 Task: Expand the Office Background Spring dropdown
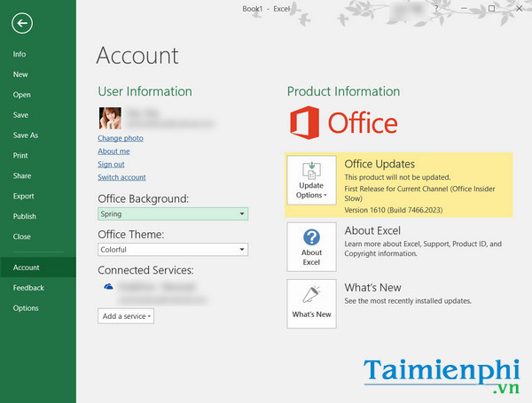coord(173,213)
